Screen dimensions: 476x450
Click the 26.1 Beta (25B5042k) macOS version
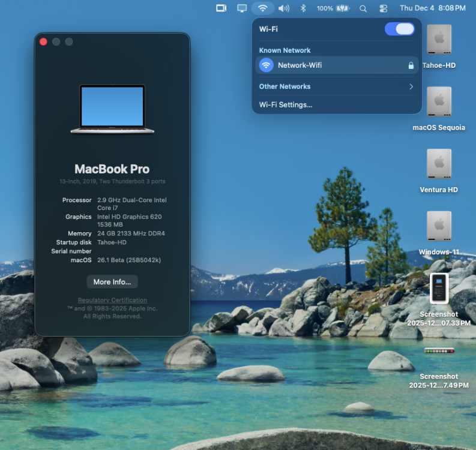[x=129, y=260]
